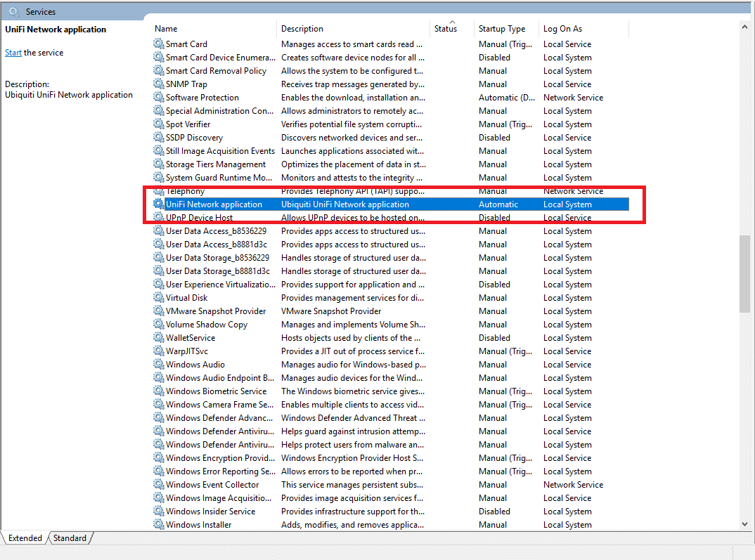The width and height of the screenshot is (755, 560).
Task: Click the scroll up arrow of the list
Action: tap(745, 27)
